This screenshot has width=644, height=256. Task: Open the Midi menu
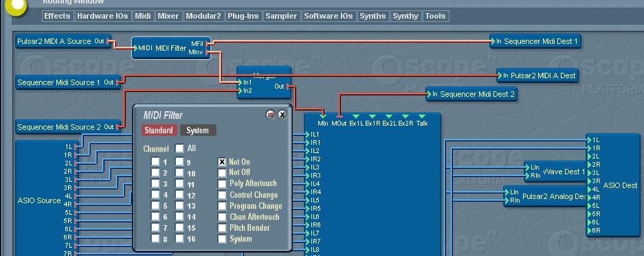[143, 16]
